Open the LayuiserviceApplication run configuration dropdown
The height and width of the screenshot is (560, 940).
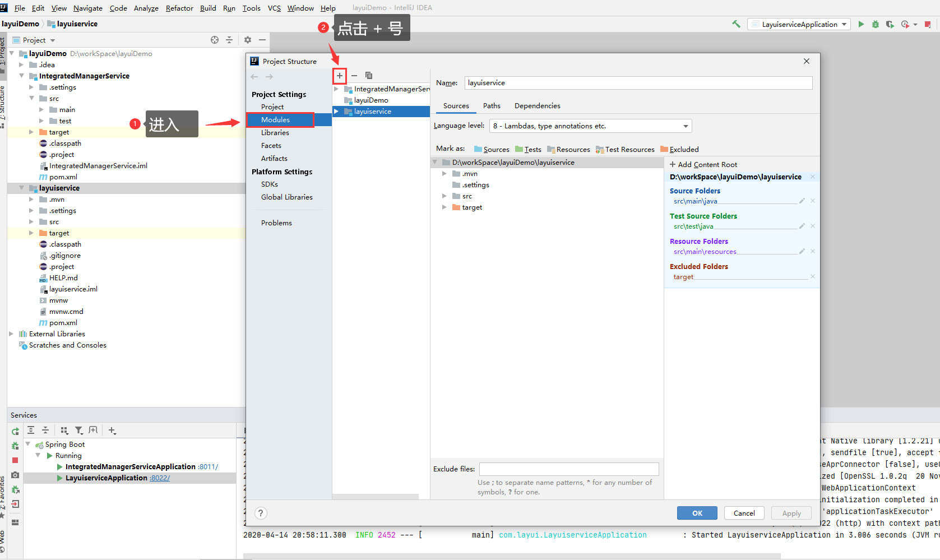tap(799, 24)
